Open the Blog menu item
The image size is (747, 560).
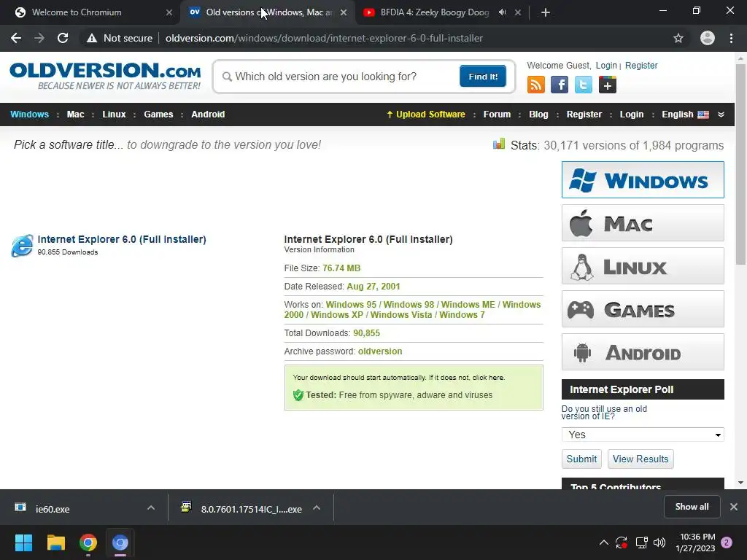coord(538,114)
